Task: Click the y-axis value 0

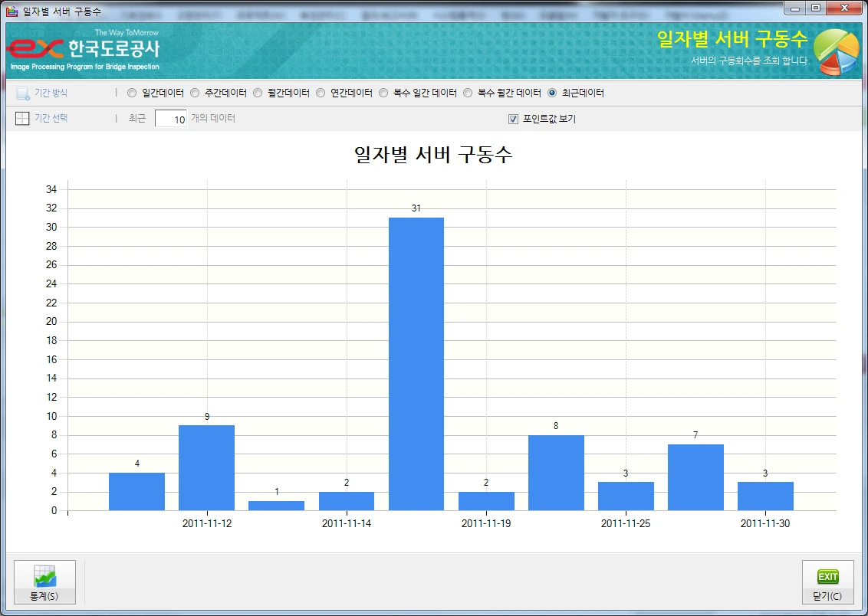Action: coord(54,510)
